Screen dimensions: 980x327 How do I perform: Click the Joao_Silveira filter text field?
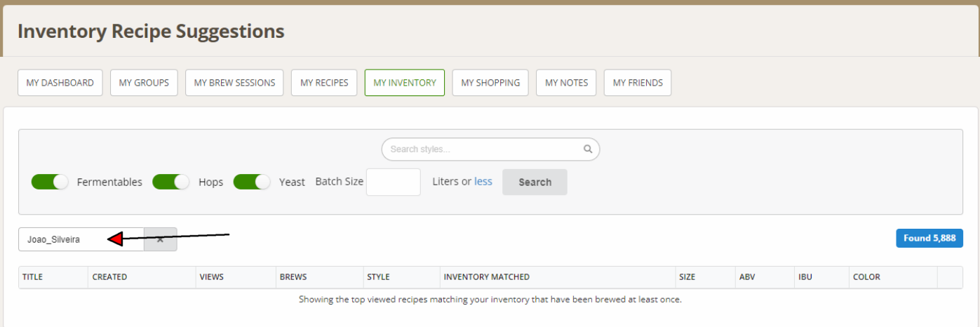tap(81, 239)
